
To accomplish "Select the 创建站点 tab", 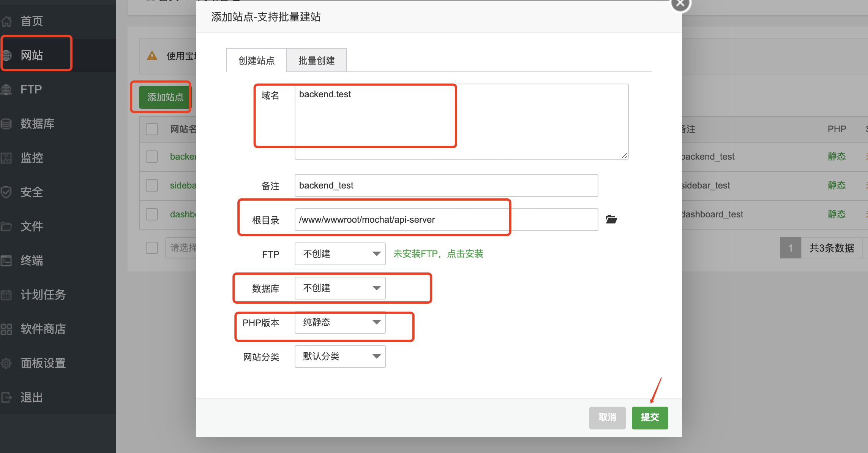I will (x=256, y=60).
